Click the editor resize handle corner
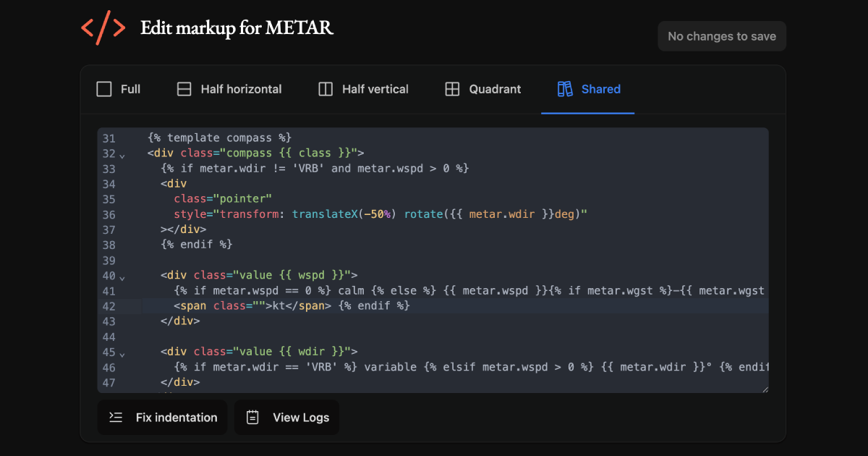 (x=765, y=389)
